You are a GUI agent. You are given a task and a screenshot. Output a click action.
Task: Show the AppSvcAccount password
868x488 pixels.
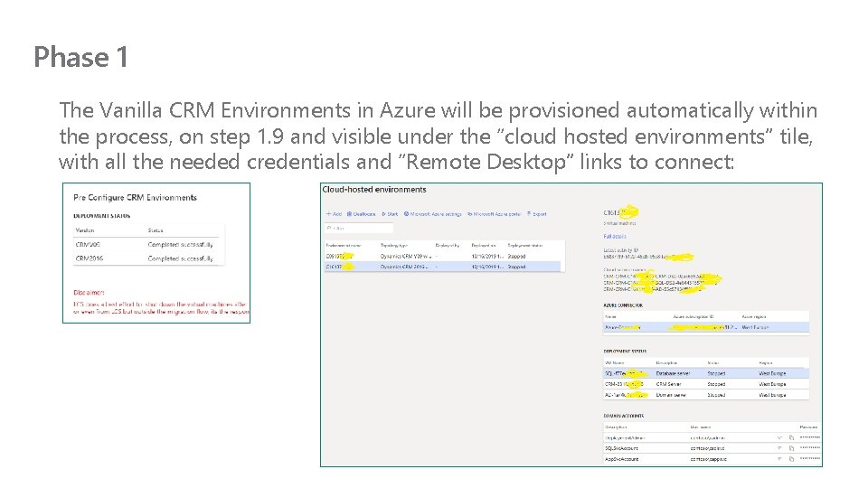[779, 459]
